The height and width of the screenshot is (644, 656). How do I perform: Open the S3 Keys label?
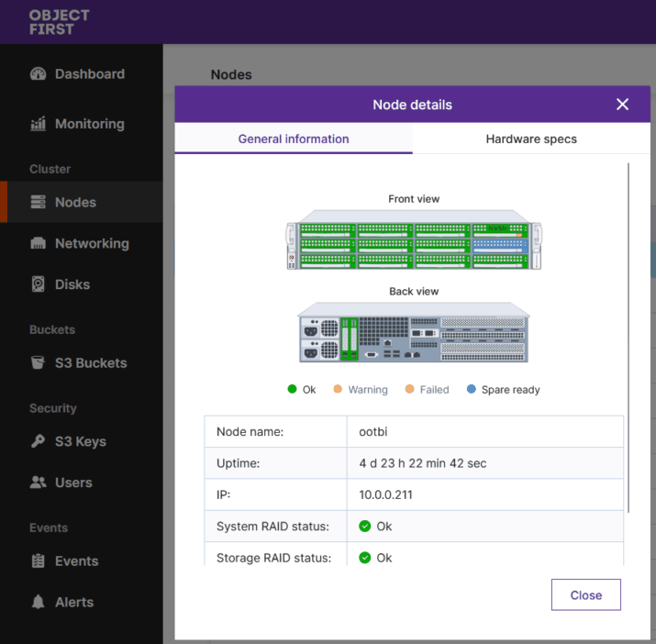81,441
